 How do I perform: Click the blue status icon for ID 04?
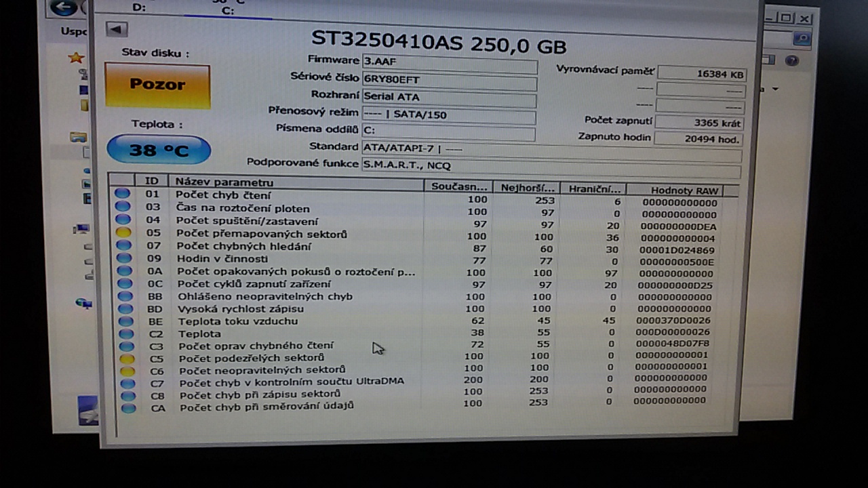[x=122, y=220]
